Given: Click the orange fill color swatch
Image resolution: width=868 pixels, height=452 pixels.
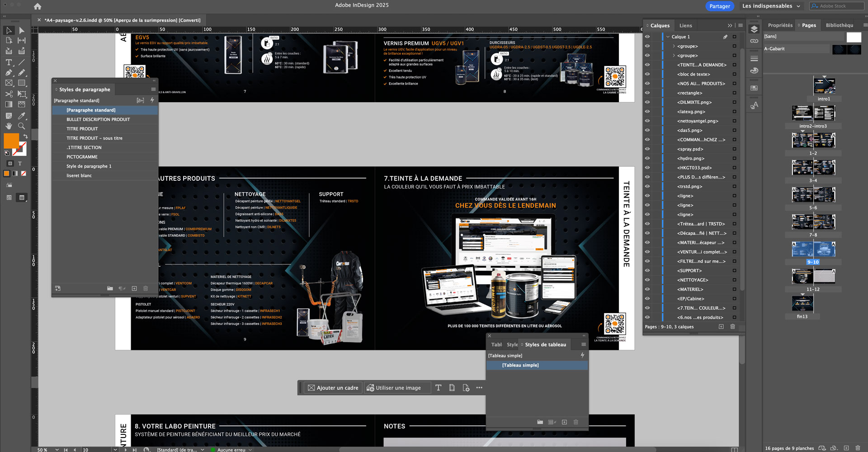Looking at the screenshot, I should pos(11,141).
